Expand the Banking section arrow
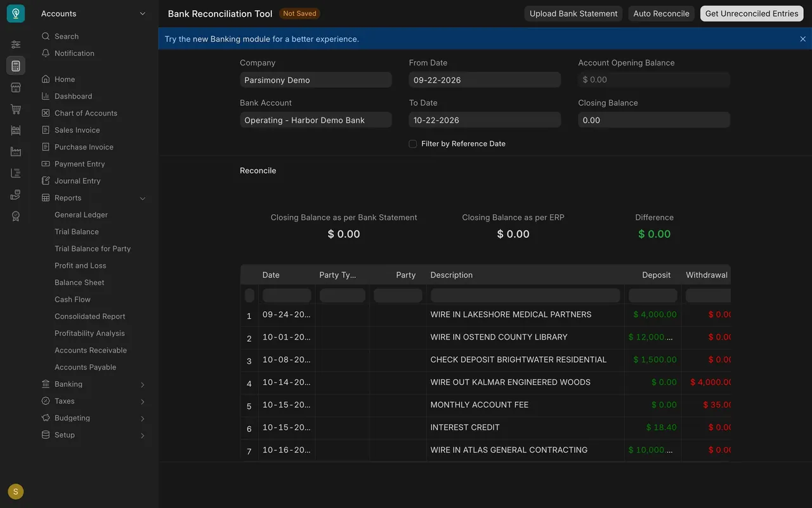812x508 pixels. [x=142, y=385]
